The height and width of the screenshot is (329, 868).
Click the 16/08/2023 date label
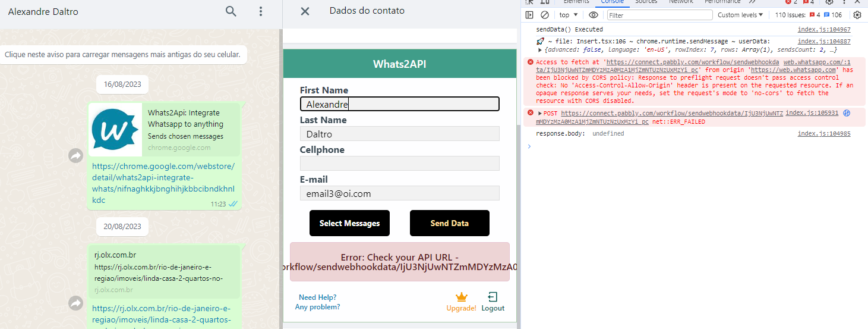point(122,84)
